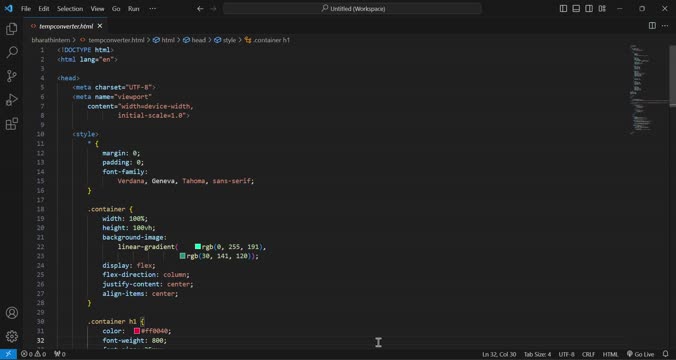Viewport: 676px width, 360px height.
Task: Click the 'display: flex;' line
Action: coord(129,266)
